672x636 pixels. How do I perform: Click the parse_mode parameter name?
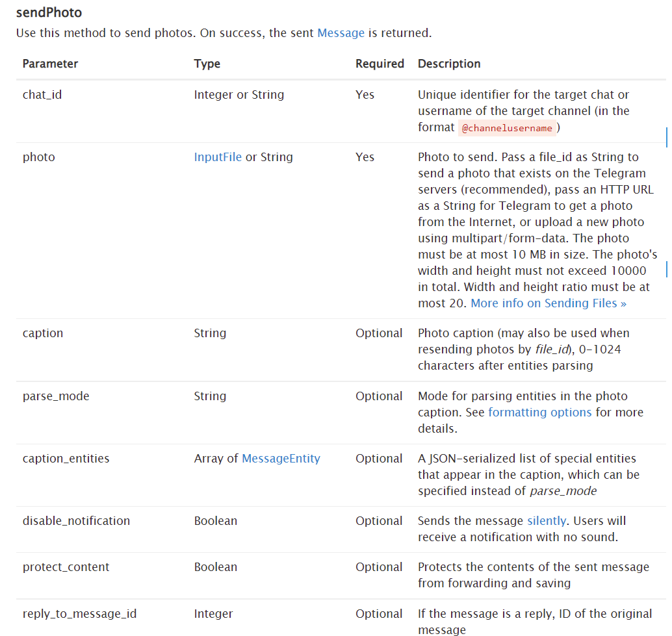[x=56, y=396]
